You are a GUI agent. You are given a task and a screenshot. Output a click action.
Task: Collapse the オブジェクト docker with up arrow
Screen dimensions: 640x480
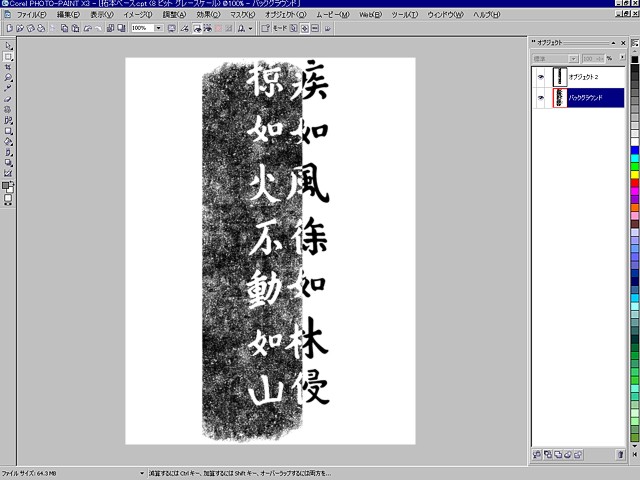[x=613, y=43]
